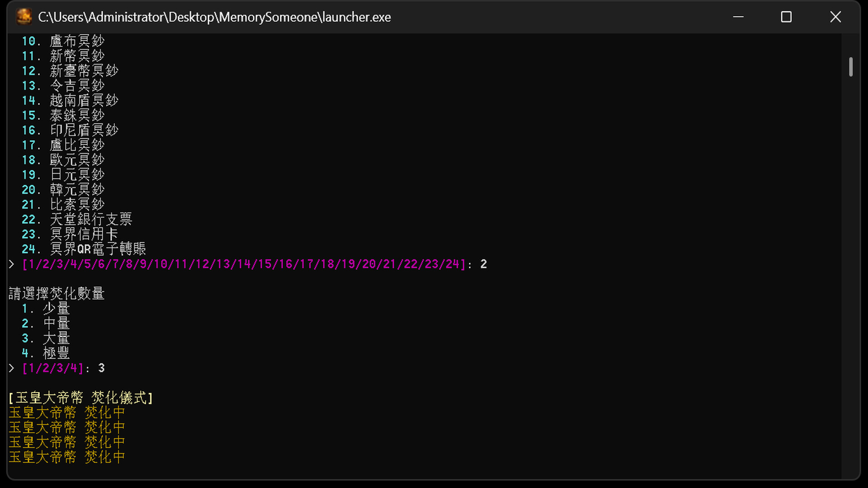Click menu line 12 新臺幣冥鈔
This screenshot has height=488, width=868.
coord(70,71)
